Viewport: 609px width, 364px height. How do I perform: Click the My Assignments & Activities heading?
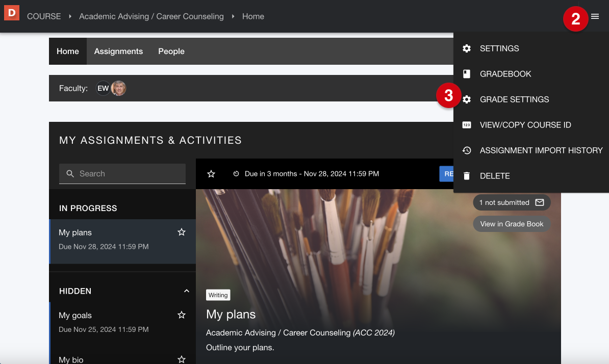click(150, 140)
